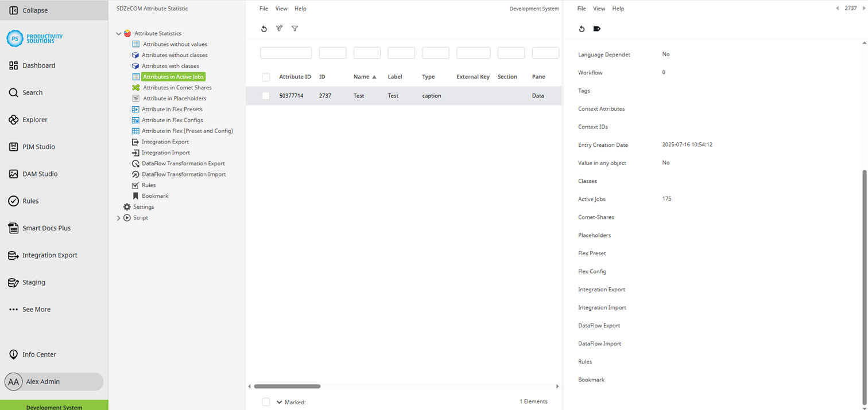Toggle the select-all checkbox in the header
868x410 pixels.
pyautogui.click(x=266, y=76)
